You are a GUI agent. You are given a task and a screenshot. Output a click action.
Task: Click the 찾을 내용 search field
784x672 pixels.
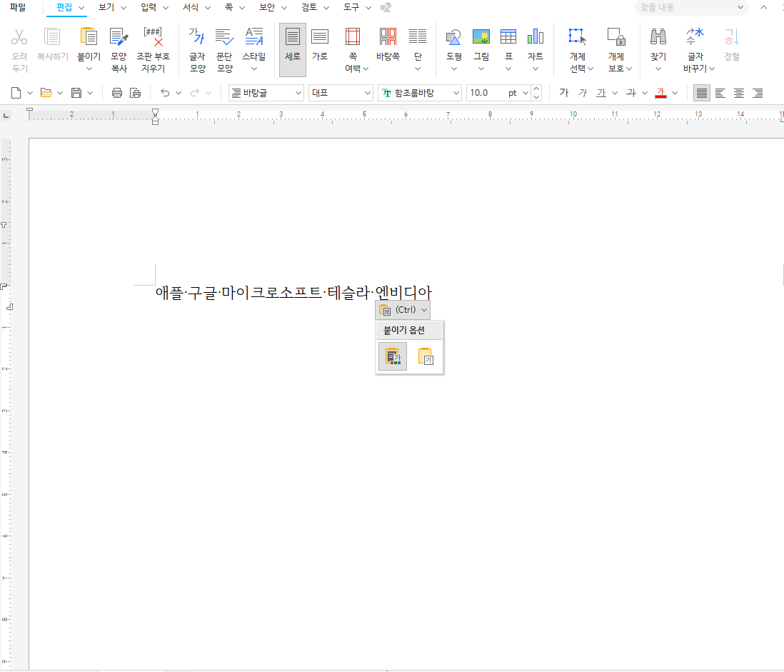pos(691,8)
